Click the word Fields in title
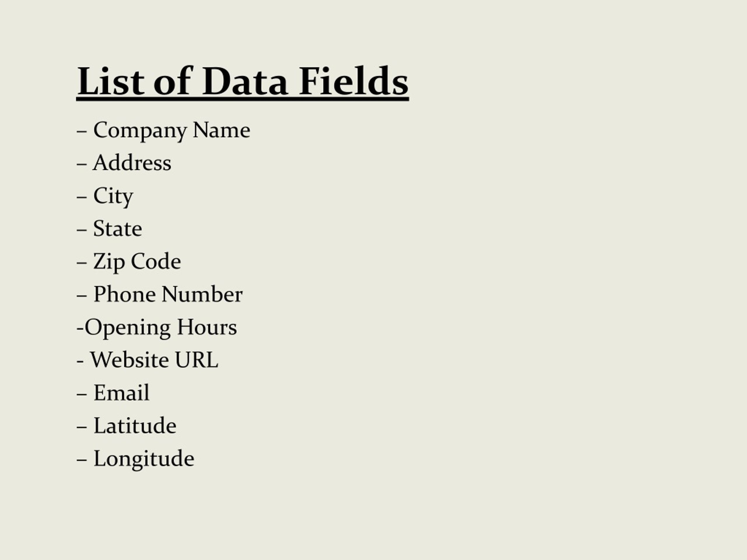Image resolution: width=747 pixels, height=560 pixels. [x=354, y=81]
